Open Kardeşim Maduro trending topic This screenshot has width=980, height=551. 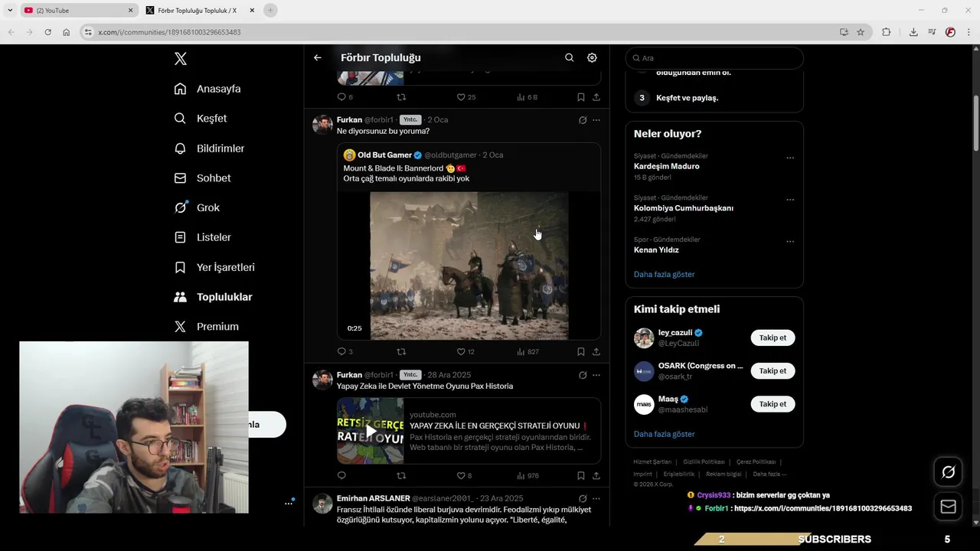[x=666, y=166]
